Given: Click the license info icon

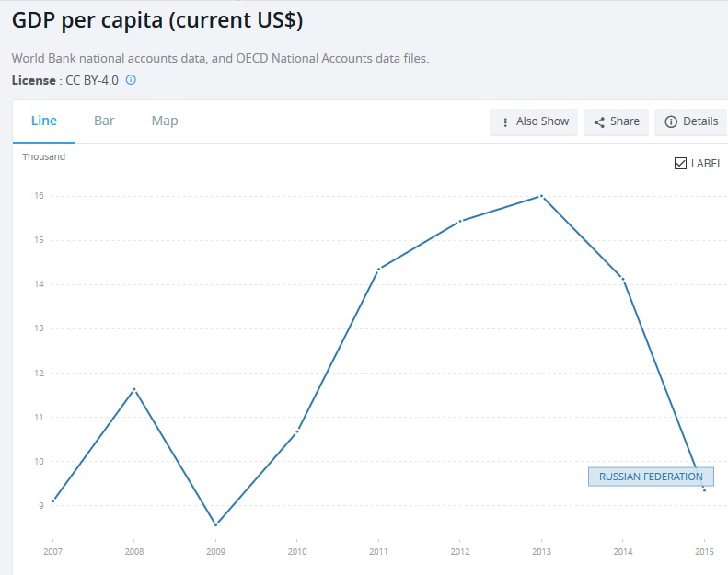Looking at the screenshot, I should (131, 80).
